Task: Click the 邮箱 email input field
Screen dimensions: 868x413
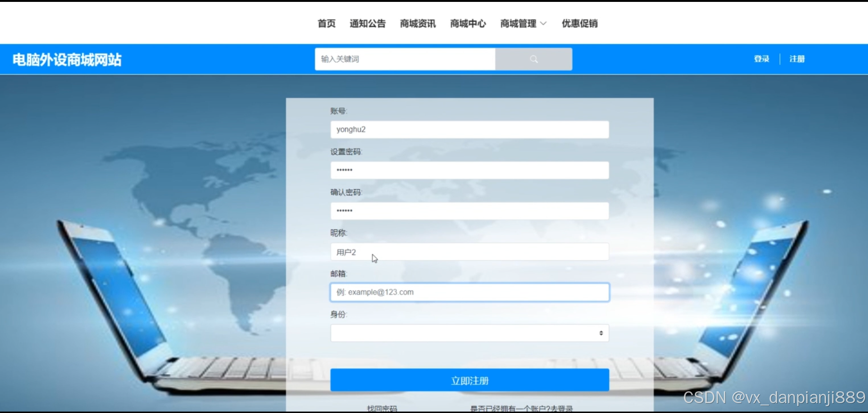Action: [x=470, y=292]
